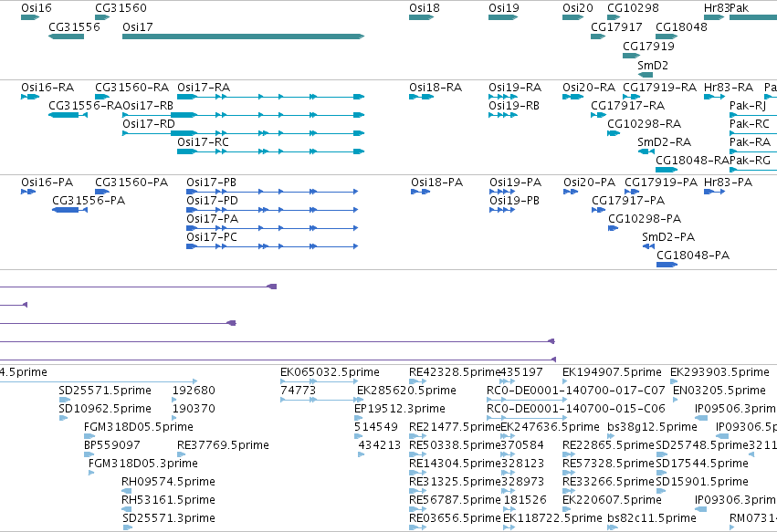Select the Osi17-RD transcript label
The height and width of the screenshot is (532, 777).
tap(149, 124)
